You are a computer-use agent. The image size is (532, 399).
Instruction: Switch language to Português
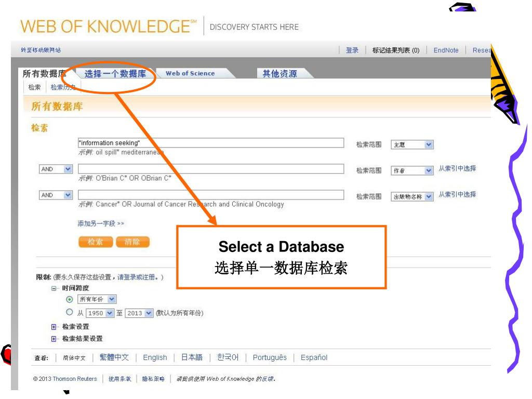(x=270, y=357)
